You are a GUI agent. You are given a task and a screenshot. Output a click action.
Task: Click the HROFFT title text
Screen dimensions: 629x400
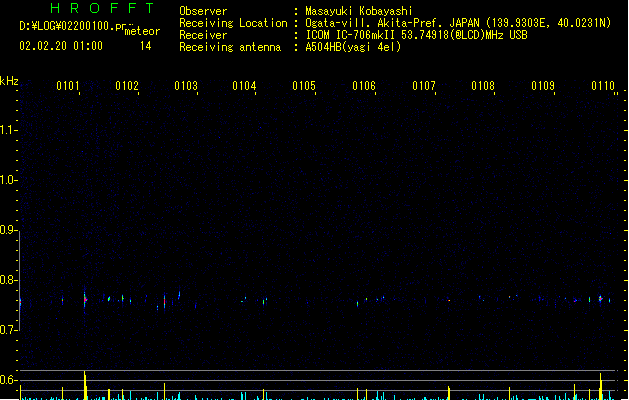[x=102, y=8]
